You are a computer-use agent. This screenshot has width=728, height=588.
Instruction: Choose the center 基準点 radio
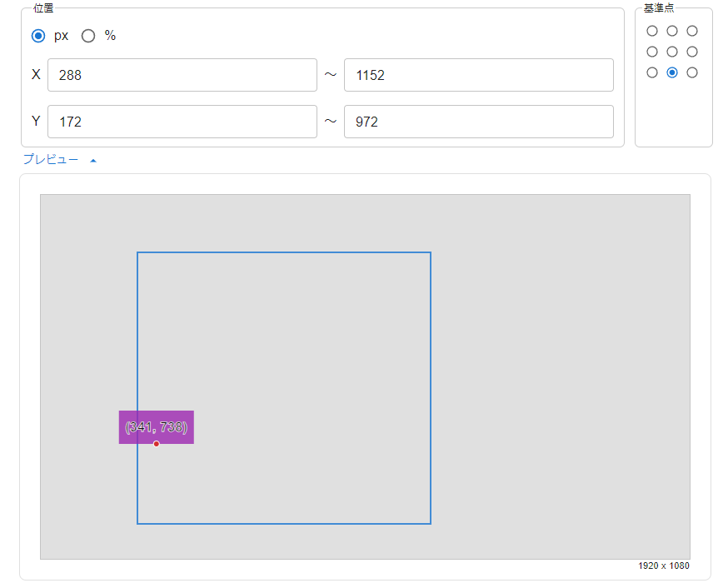coord(672,52)
